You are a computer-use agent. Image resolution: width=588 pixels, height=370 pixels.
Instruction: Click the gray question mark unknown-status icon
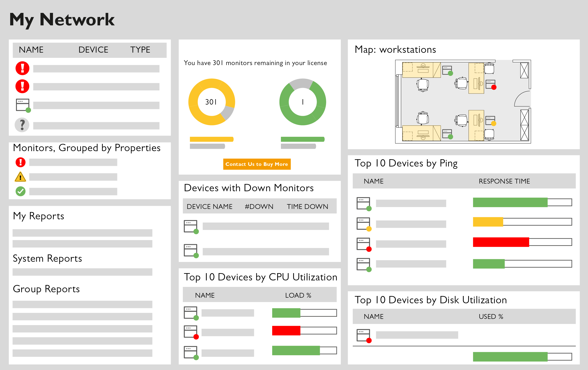pyautogui.click(x=22, y=125)
